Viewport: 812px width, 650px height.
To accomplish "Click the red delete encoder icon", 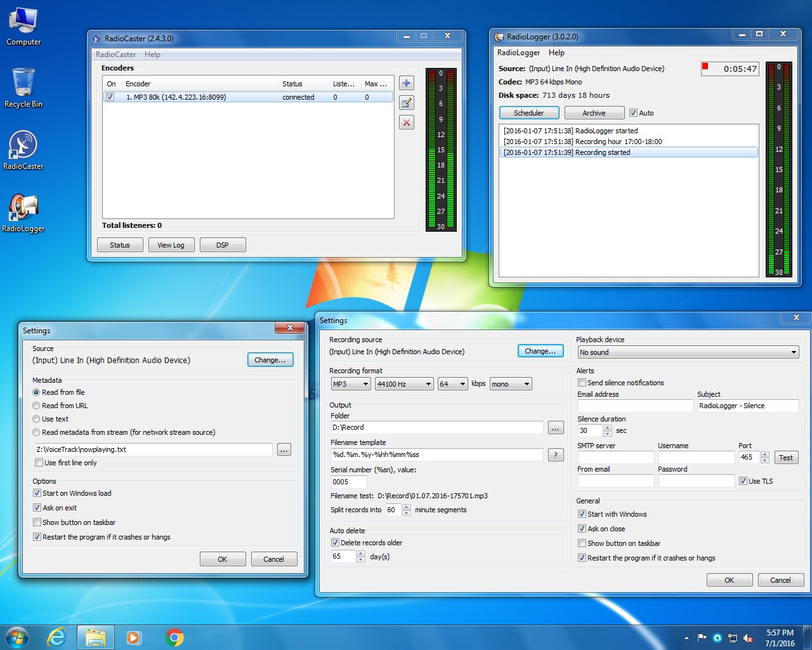I will (x=407, y=123).
